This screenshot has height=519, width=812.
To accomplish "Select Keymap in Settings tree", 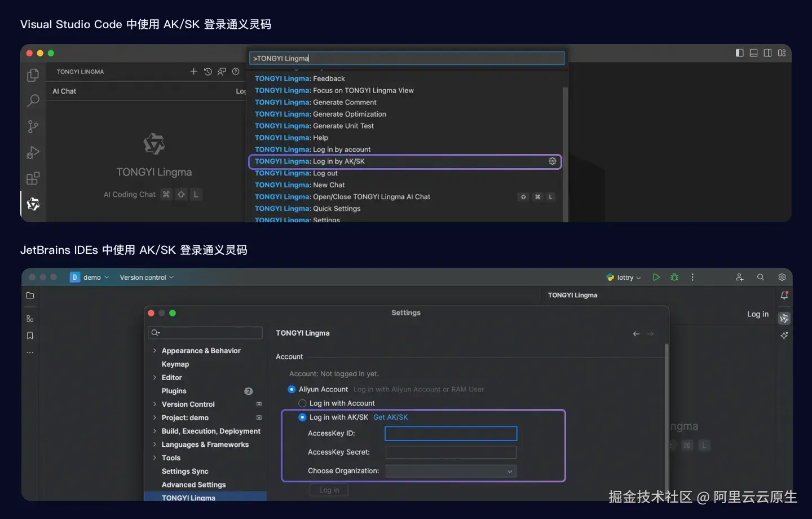I will (175, 364).
